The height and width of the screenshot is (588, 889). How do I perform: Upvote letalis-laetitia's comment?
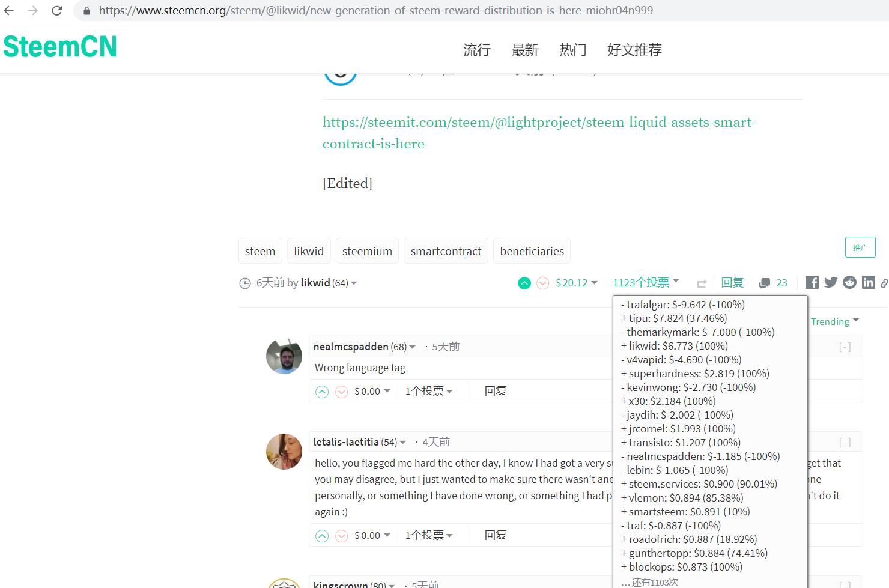point(322,536)
